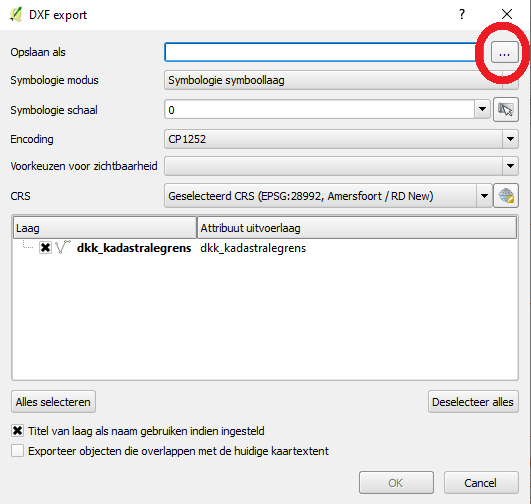Toggle 'Titel van laag als naam gebruiken' checkbox
This screenshot has height=504, width=531.
[17, 431]
